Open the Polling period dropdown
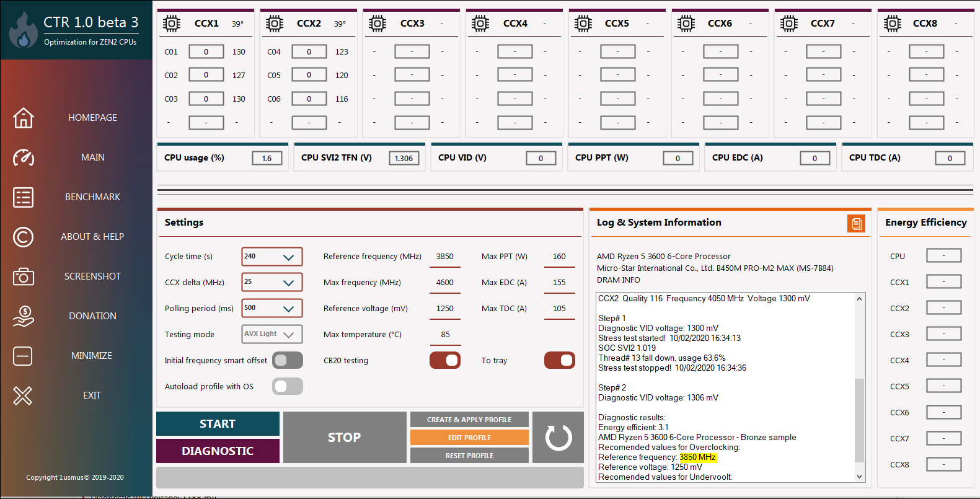Screen dimensions: 980x499 tap(272, 308)
